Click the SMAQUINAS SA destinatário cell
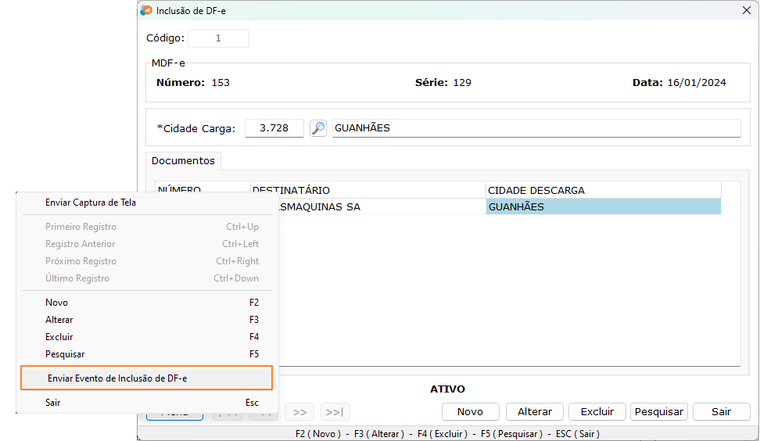Screen dimensions: 760x441 [382, 207]
